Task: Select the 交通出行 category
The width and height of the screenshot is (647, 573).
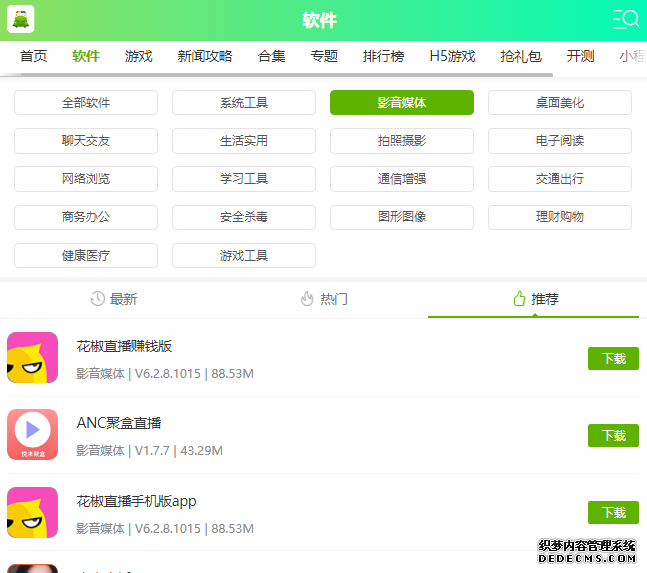Action: (x=560, y=179)
